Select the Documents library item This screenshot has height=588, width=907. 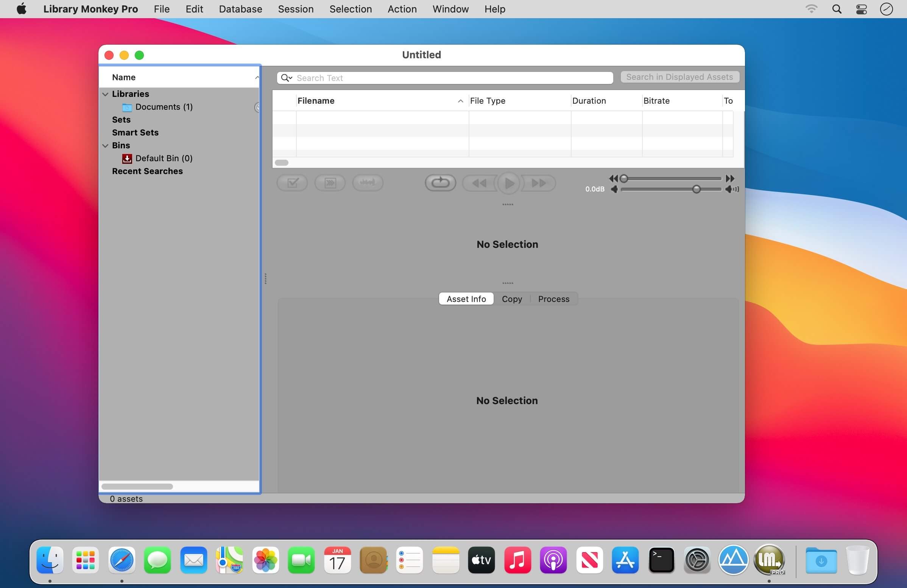(x=164, y=106)
